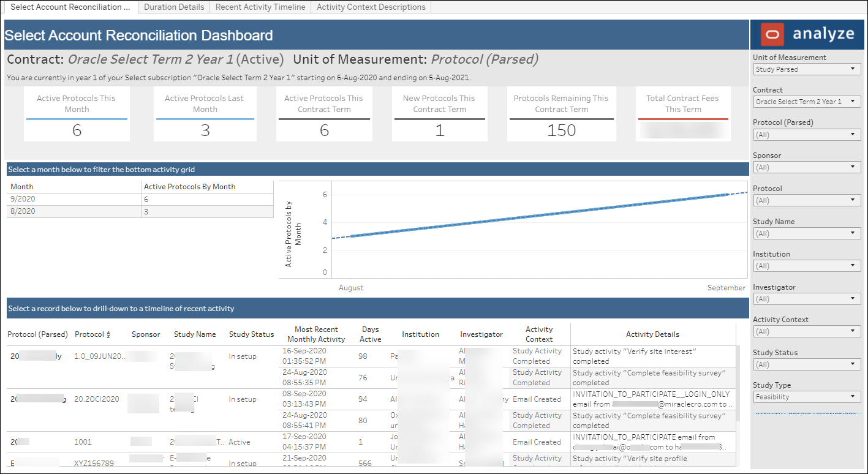Select protocol cell 20.2OCI2020
Image resolution: width=868 pixels, height=474 pixels.
[x=97, y=399]
